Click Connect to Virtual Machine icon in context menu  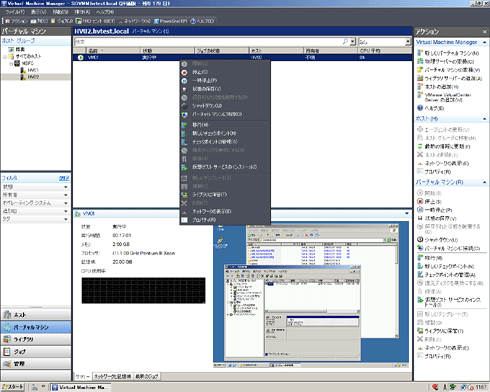184,114
